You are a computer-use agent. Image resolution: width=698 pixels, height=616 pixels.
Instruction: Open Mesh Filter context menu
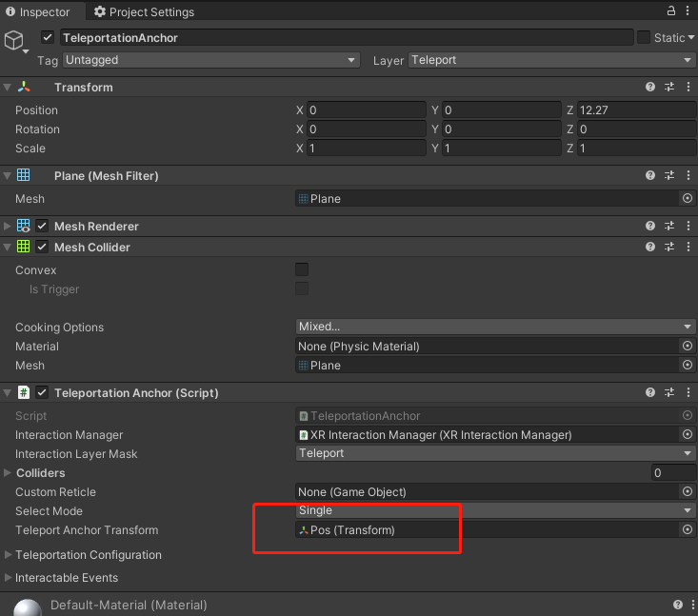[x=688, y=175]
